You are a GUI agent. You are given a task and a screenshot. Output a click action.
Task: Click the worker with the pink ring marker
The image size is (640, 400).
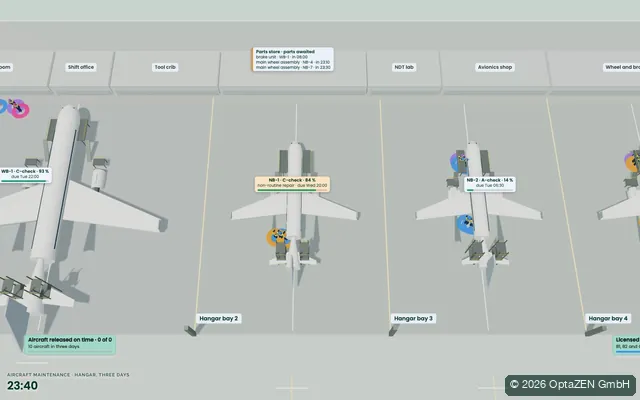click(x=18, y=109)
